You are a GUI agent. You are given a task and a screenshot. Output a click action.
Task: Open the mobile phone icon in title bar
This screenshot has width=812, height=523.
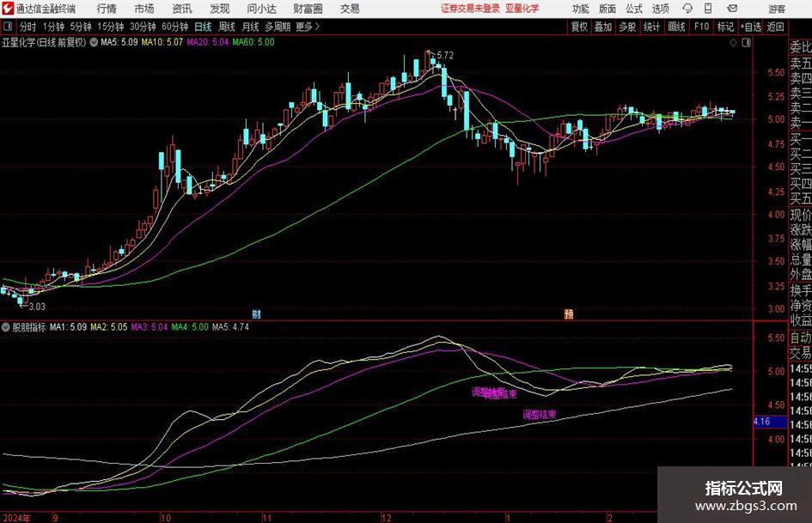(708, 9)
